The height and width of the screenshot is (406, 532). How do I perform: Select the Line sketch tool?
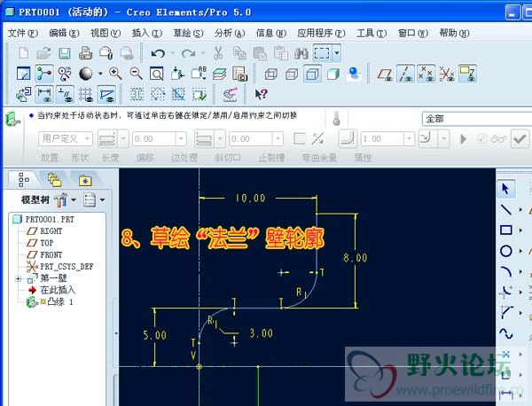click(x=506, y=209)
